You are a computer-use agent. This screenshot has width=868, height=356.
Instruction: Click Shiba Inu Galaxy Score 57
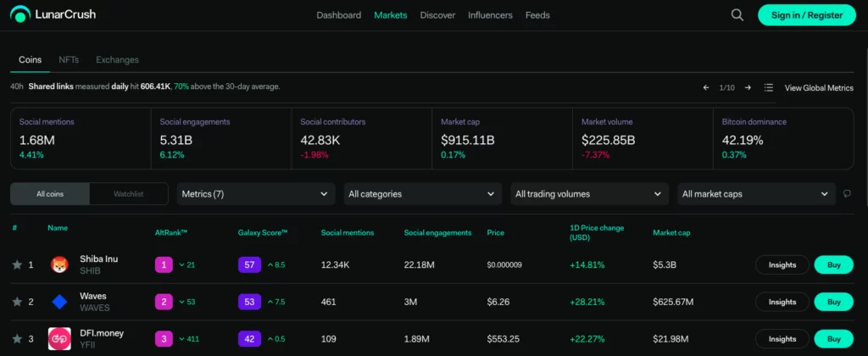[249, 264]
